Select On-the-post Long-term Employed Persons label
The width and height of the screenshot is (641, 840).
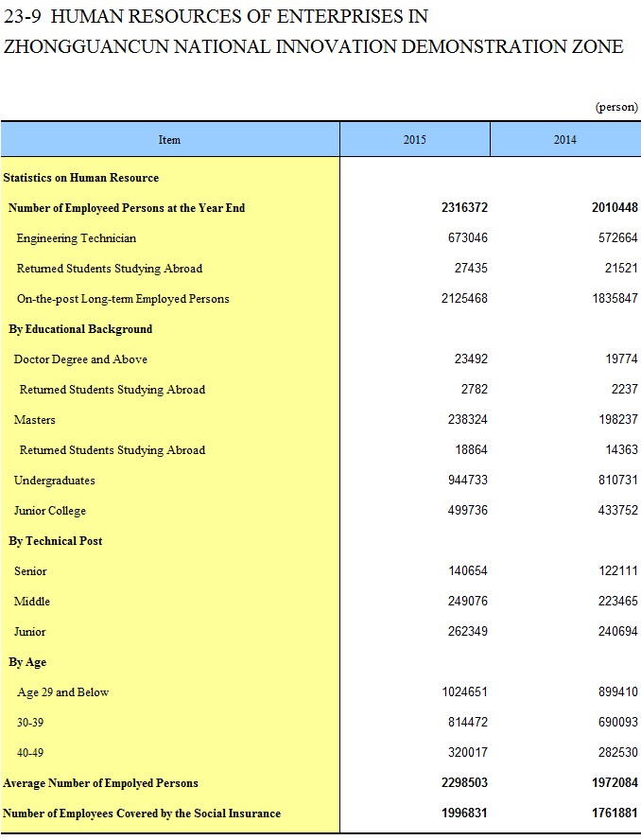pyautogui.click(x=123, y=299)
